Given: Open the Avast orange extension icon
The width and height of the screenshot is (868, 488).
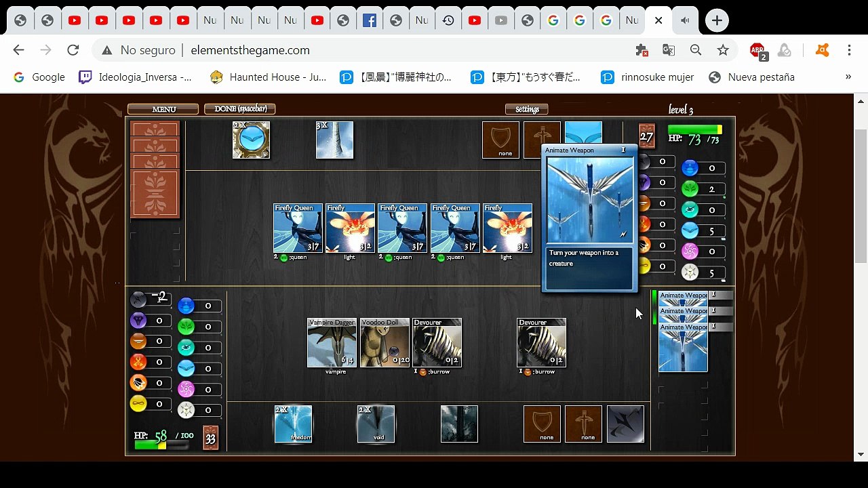Looking at the screenshot, I should click(x=823, y=50).
